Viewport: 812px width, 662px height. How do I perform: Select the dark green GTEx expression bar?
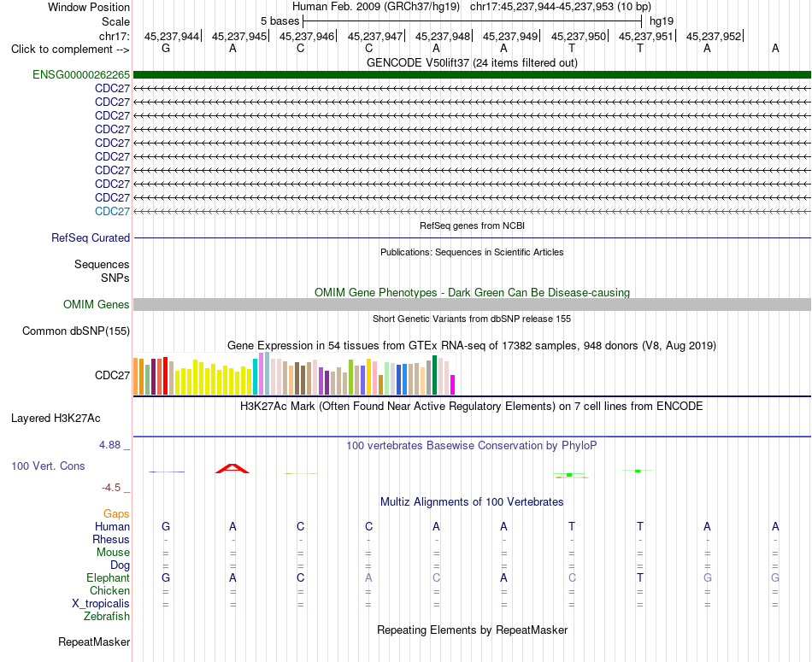coord(434,375)
